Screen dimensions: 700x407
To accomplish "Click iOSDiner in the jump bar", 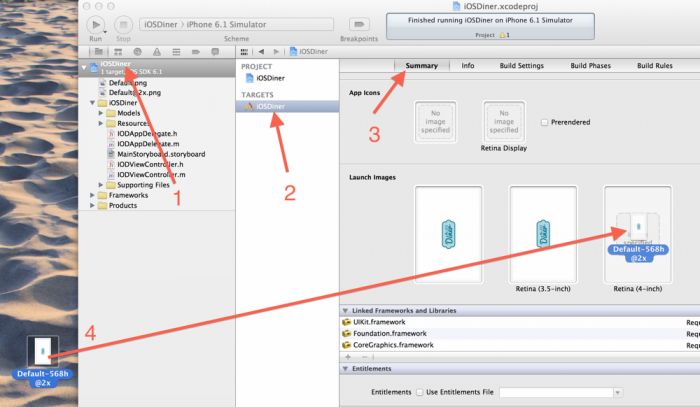I will 308,52.
